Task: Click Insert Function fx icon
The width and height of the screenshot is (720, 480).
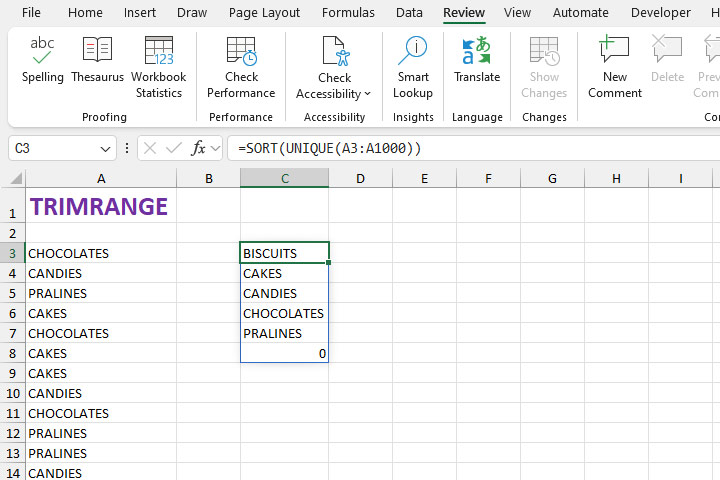Action: point(198,148)
